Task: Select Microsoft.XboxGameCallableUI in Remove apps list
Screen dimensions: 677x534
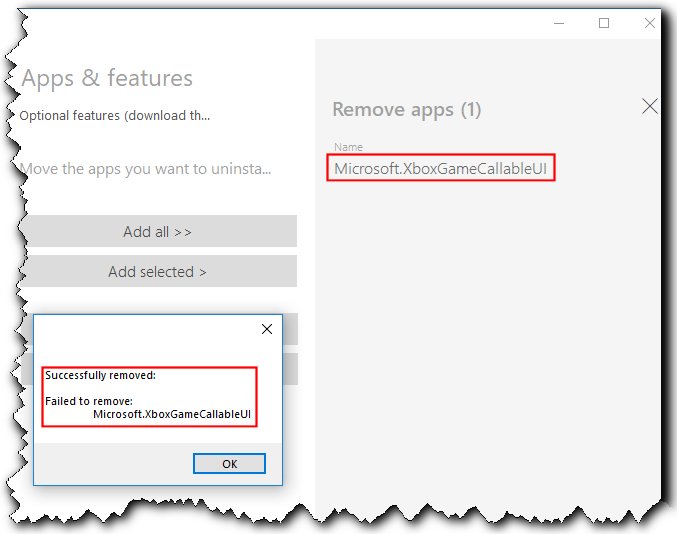Action: (440, 169)
